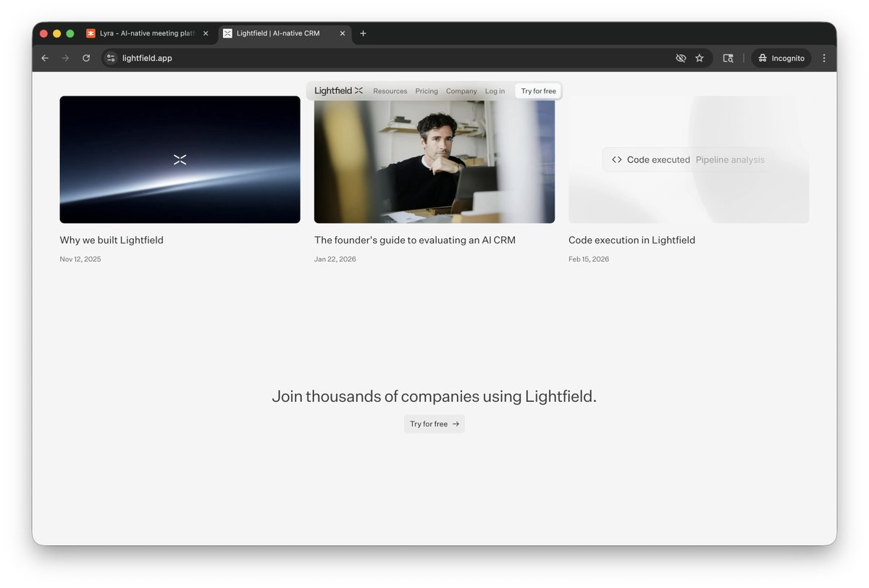
Task: Click 'Why we built Lightfield' title
Action: pyautogui.click(x=112, y=240)
